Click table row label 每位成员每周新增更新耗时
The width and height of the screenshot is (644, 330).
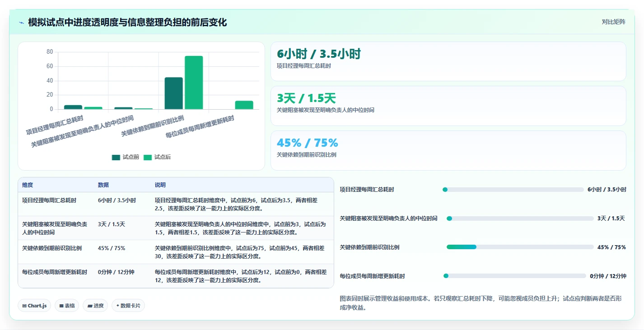click(55, 272)
